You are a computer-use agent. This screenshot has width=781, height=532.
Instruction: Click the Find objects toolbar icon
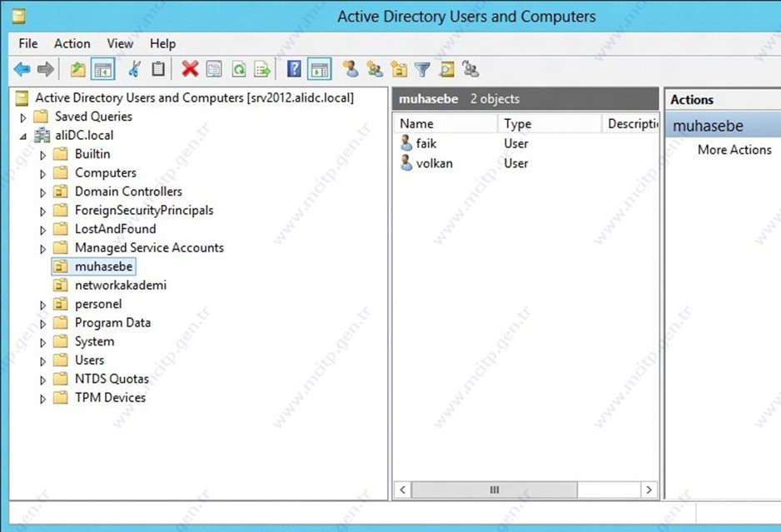pos(447,69)
